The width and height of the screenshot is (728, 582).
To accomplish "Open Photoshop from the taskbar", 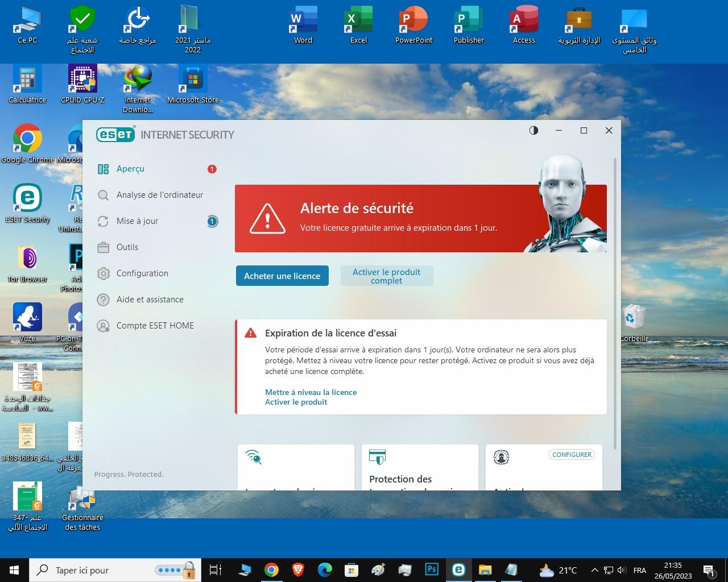I will point(432,569).
